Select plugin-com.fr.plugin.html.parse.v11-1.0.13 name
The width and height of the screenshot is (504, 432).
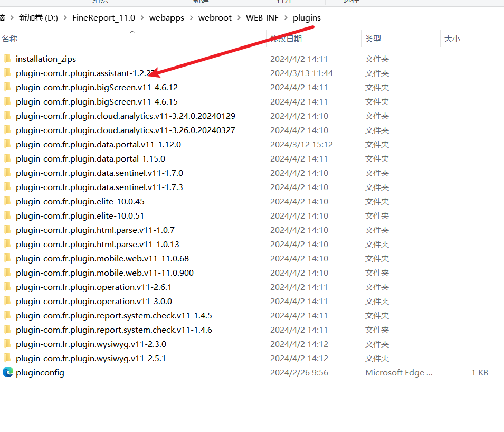click(x=98, y=244)
